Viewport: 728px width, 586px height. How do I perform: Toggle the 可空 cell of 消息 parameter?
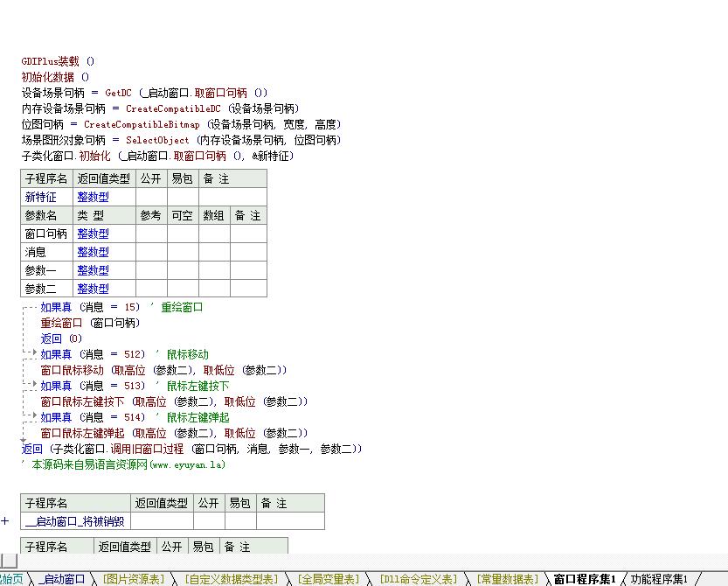[x=183, y=252]
